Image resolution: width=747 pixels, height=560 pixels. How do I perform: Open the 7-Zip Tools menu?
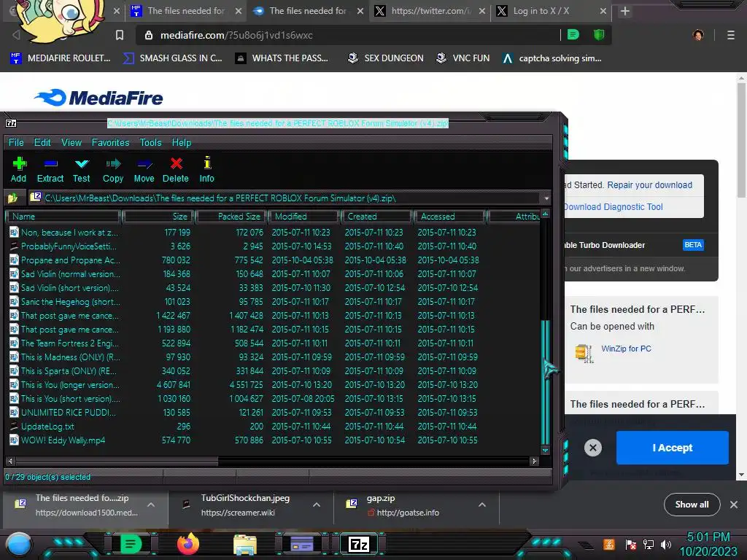(150, 142)
